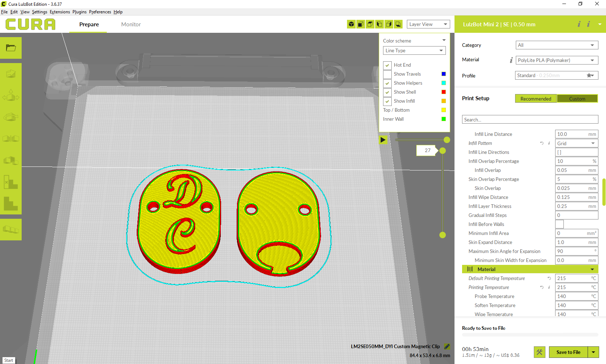Image resolution: width=606 pixels, height=364 pixels.
Task: Open print job configuration via wrench icon
Action: [539, 352]
